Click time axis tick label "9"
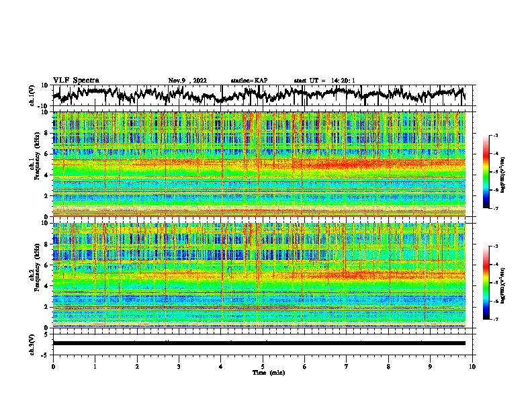 pyautogui.click(x=430, y=367)
